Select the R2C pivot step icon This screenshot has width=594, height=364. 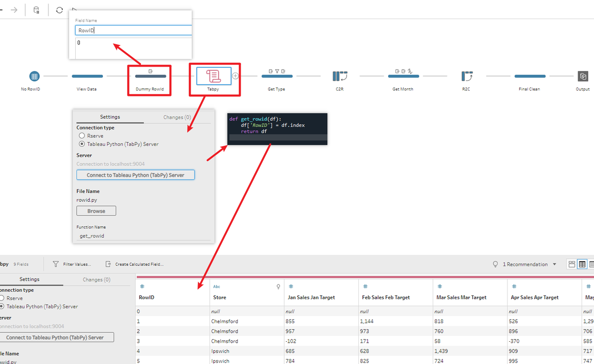pyautogui.click(x=467, y=76)
